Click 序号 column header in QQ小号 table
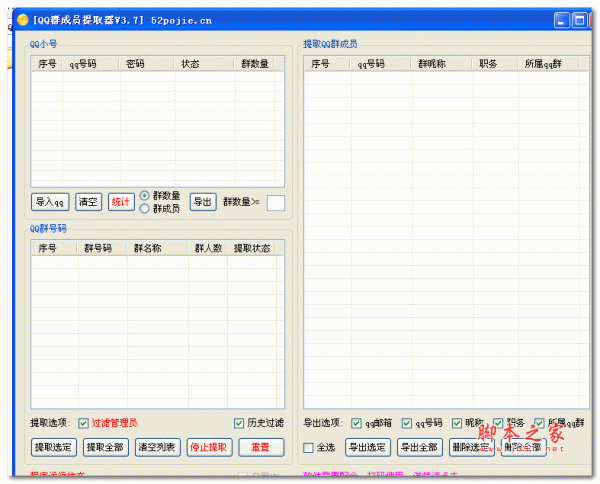The image size is (600, 484). point(47,64)
